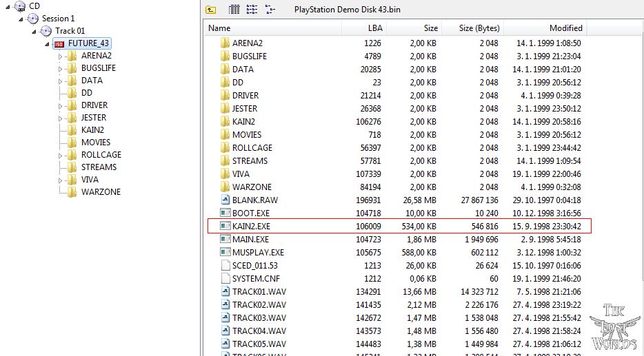
Task: Click the BLANK.RAW audio file icon
Action: [x=225, y=200]
